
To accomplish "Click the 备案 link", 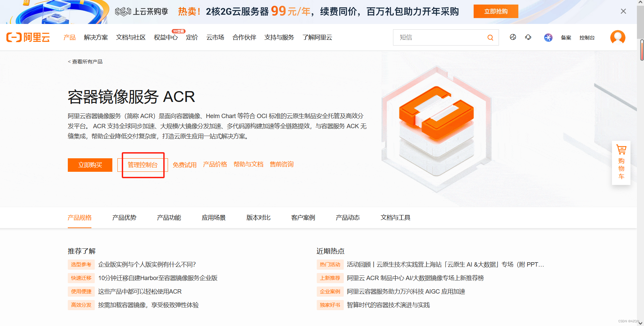I will [566, 38].
